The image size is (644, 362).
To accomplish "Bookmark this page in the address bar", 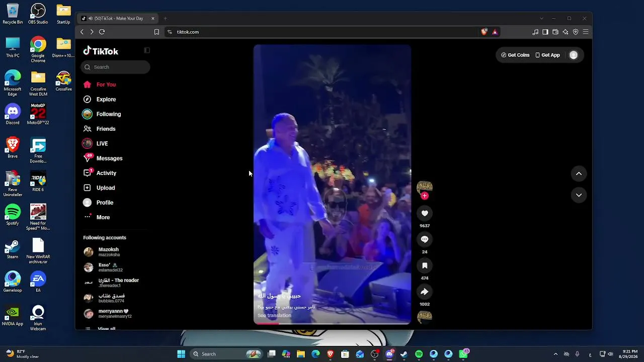I will (x=156, y=32).
